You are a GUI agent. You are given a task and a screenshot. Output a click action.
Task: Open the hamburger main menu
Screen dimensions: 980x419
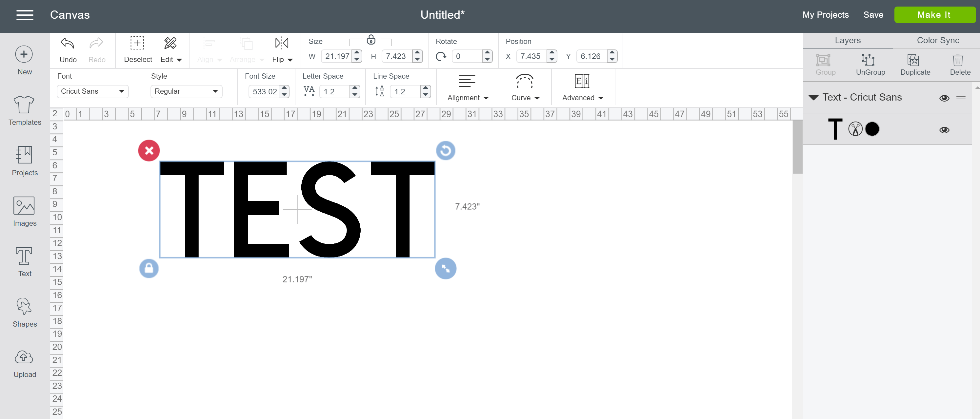pyautogui.click(x=25, y=15)
